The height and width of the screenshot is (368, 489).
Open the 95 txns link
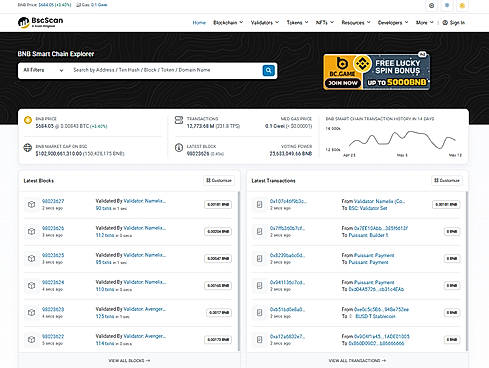[x=103, y=262]
